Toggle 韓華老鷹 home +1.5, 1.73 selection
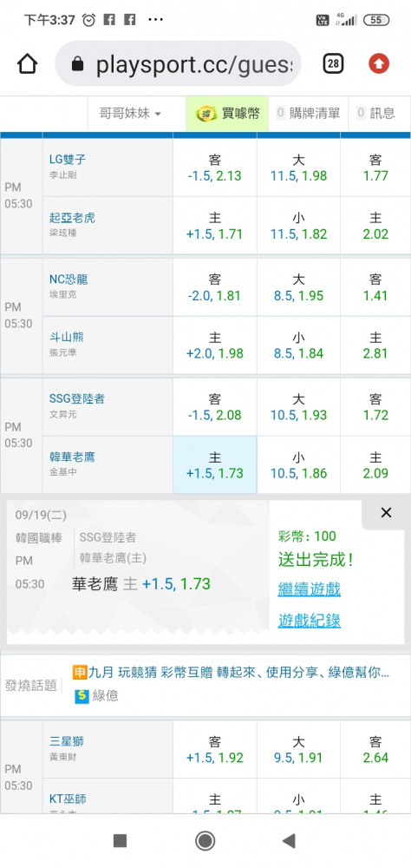This screenshot has width=411, height=868. point(215,465)
